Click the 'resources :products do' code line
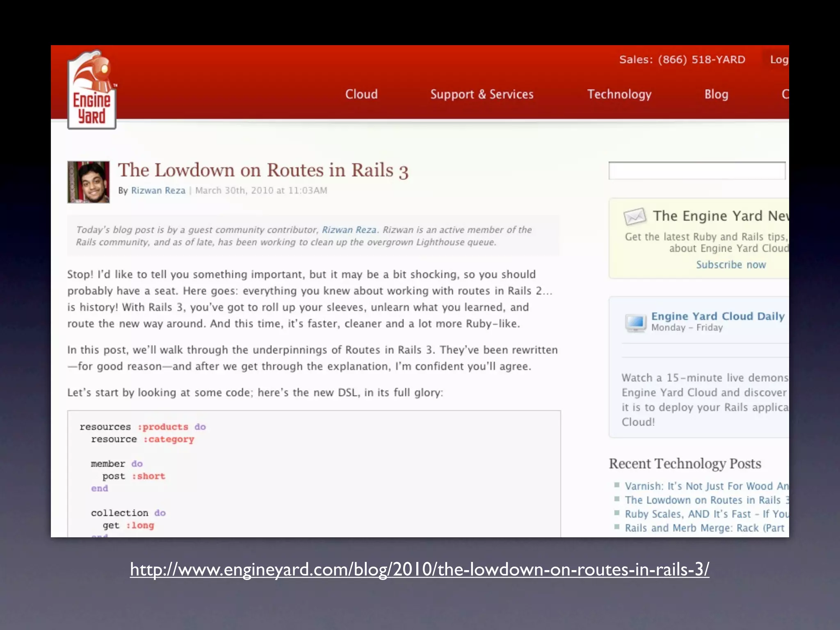The width and height of the screenshot is (840, 630). (143, 427)
